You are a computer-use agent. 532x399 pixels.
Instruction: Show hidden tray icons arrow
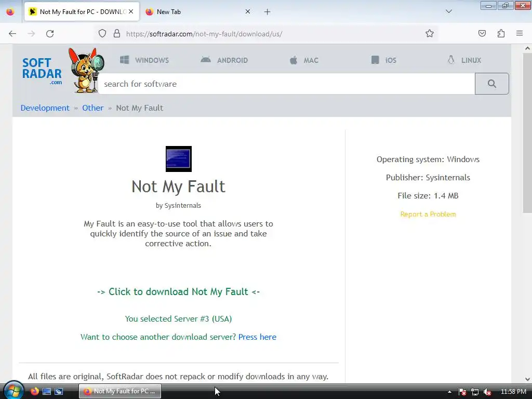click(449, 392)
